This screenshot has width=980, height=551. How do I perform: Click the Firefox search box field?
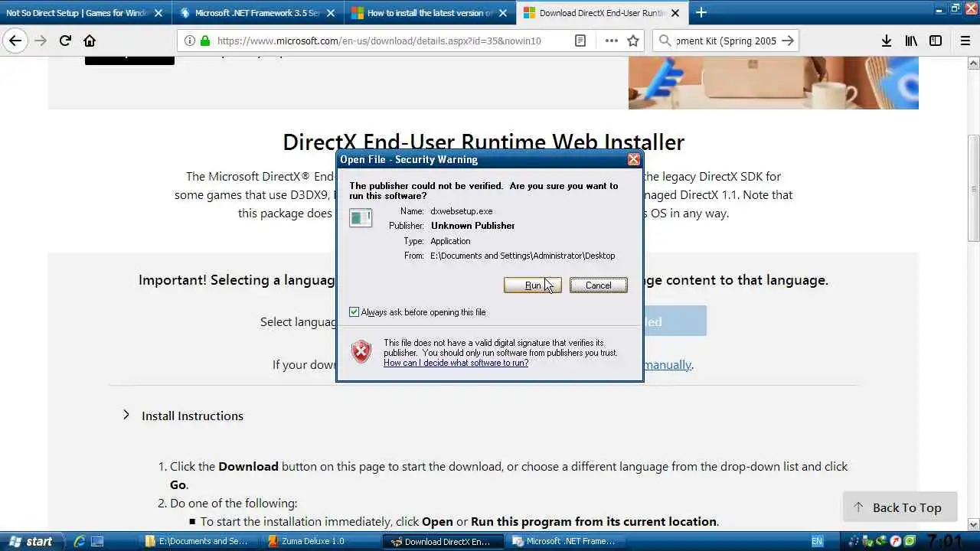[726, 41]
